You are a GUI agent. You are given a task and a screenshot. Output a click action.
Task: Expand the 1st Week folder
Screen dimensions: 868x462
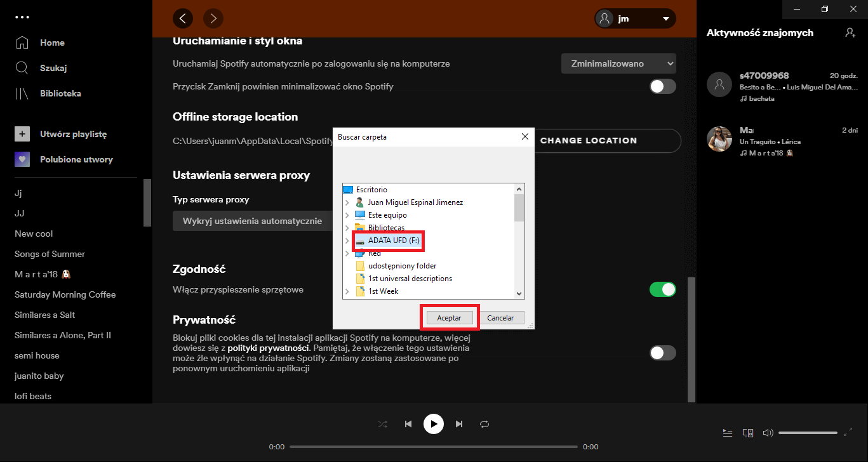click(347, 291)
